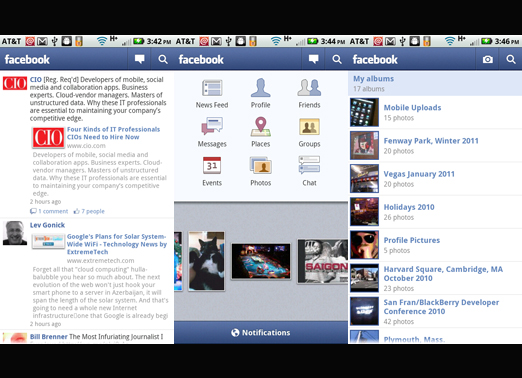Open the 1 comment link

coord(49,211)
